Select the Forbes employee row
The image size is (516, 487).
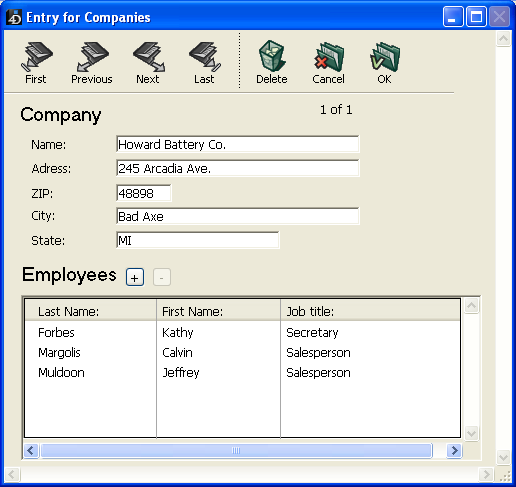[x=242, y=332]
